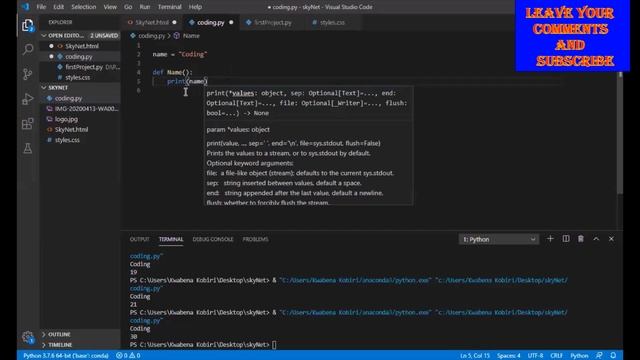This screenshot has height=360, width=640.
Task: Select Python 3.7.6 interpreter in status bar
Action: click(x=65, y=356)
